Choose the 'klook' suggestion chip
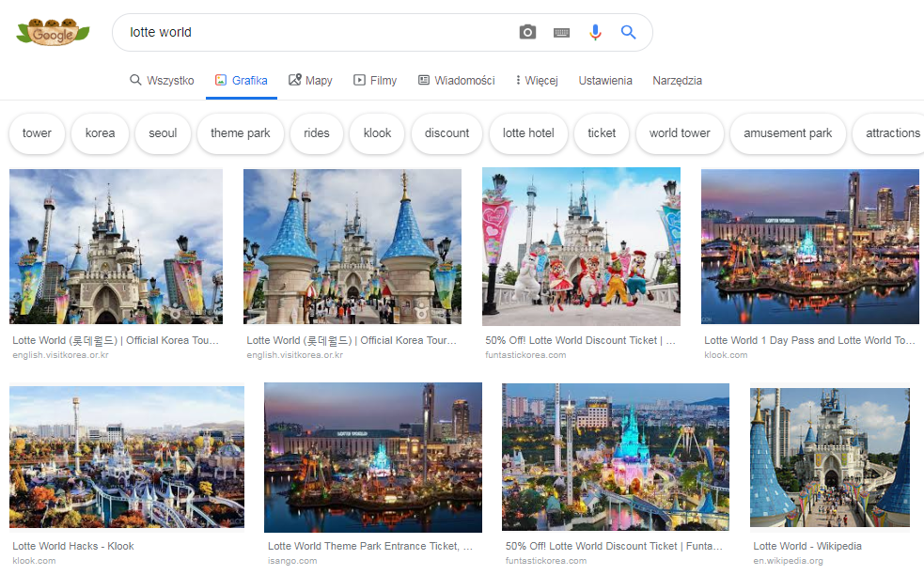This screenshot has height=575, width=924. click(377, 133)
